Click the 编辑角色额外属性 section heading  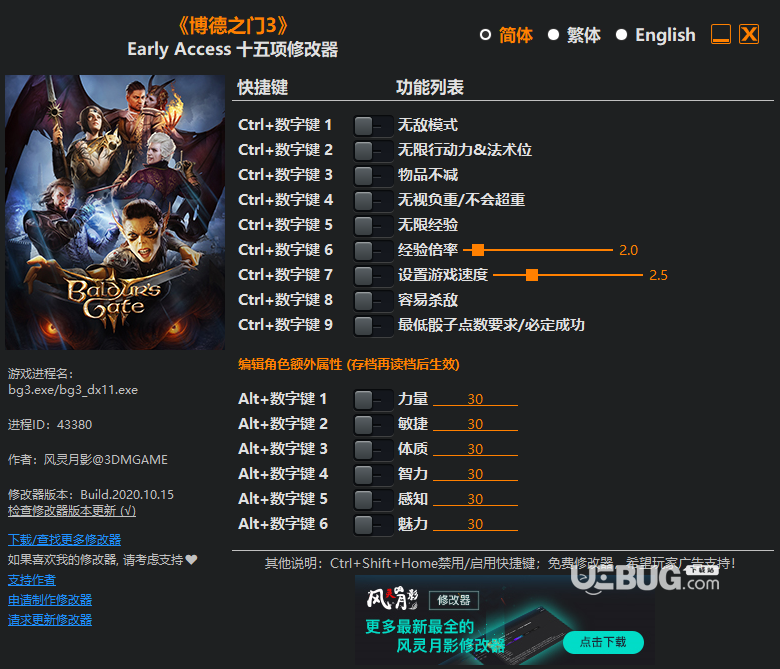pyautogui.click(x=349, y=365)
